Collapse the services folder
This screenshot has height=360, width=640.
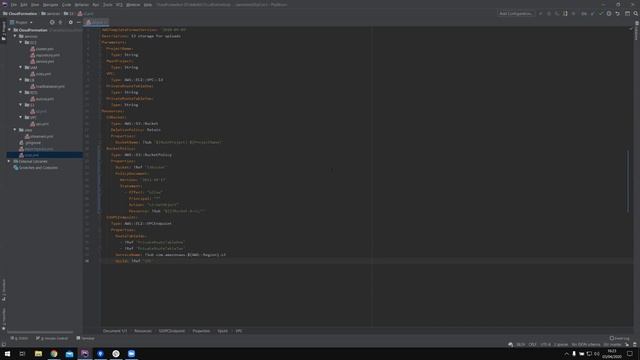pyautogui.click(x=15, y=36)
